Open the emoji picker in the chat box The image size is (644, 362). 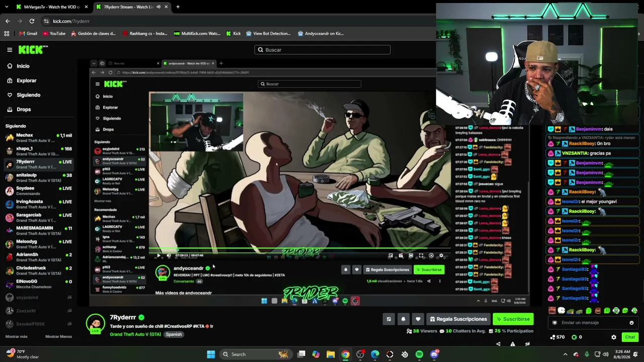click(x=631, y=323)
